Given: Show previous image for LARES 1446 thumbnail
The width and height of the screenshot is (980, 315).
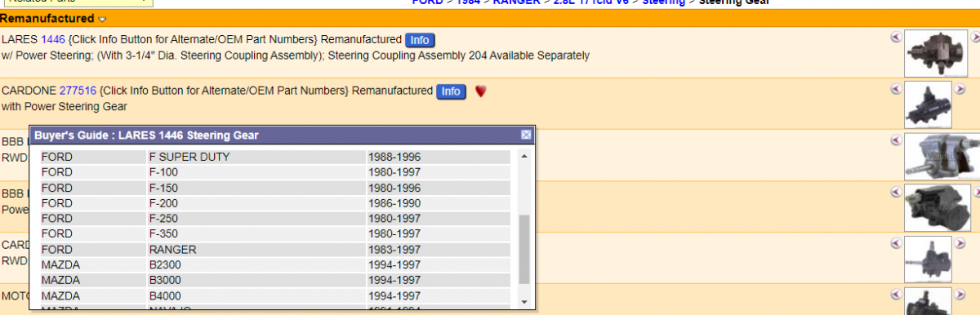Looking at the screenshot, I should (x=896, y=37).
